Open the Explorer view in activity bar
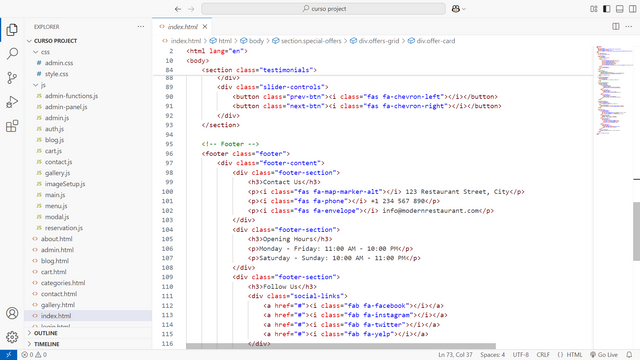640x360 pixels. point(12,29)
